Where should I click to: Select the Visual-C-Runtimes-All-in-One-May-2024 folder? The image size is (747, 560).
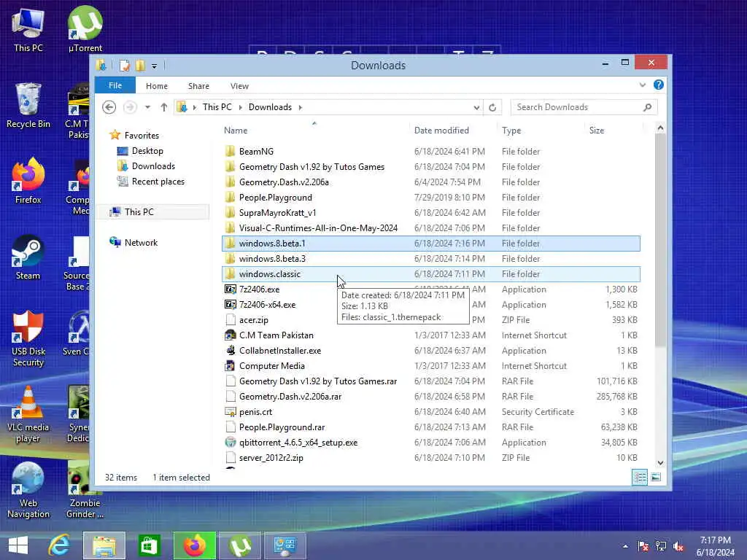coord(430,227)
